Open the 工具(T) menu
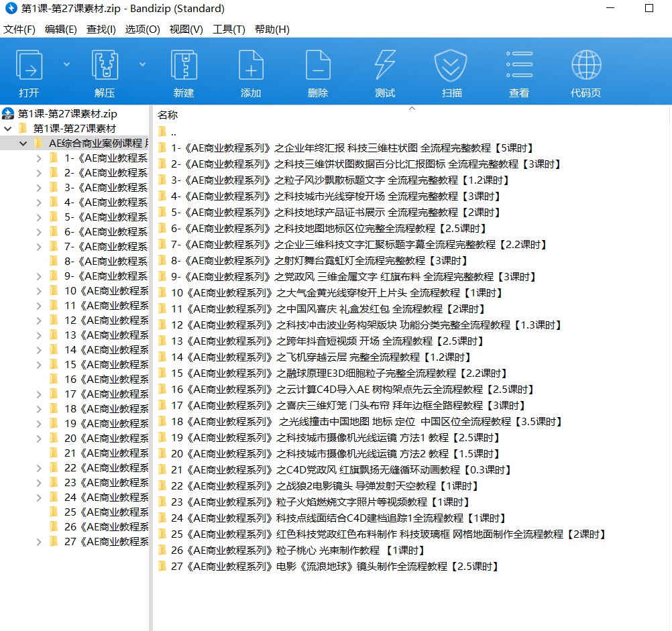Image resolution: width=672 pixels, height=631 pixels. [x=229, y=29]
